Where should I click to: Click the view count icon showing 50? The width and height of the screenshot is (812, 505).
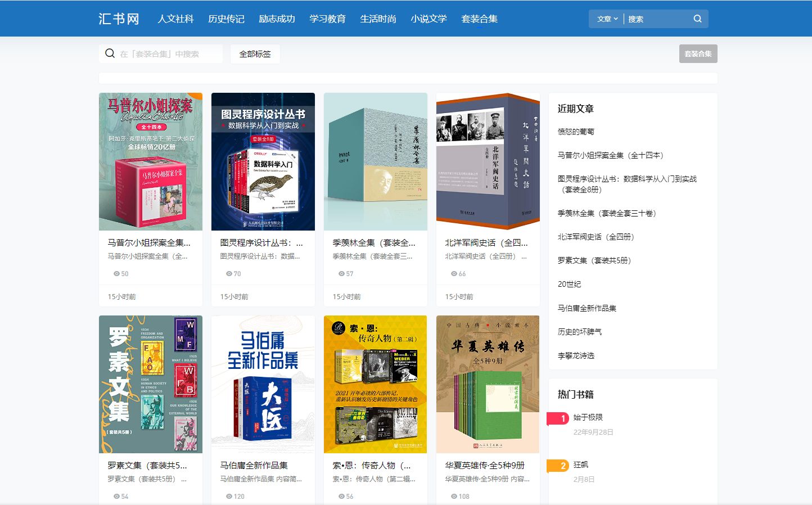click(116, 274)
